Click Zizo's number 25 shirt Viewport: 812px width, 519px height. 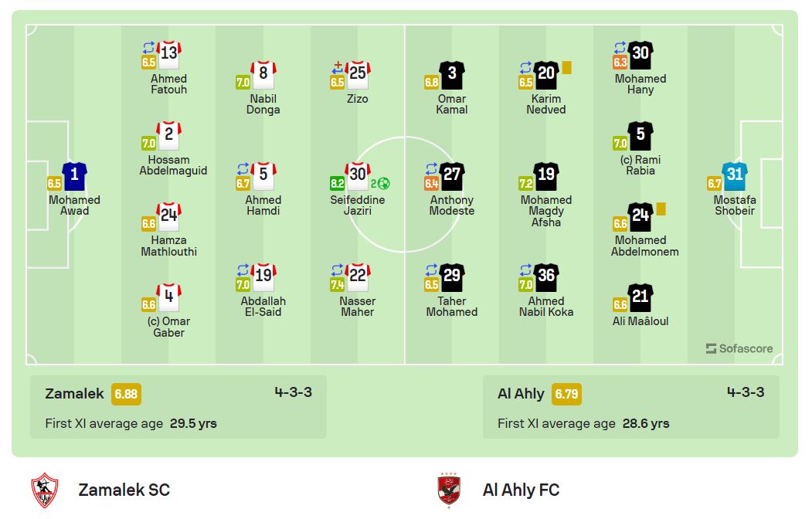point(358,74)
